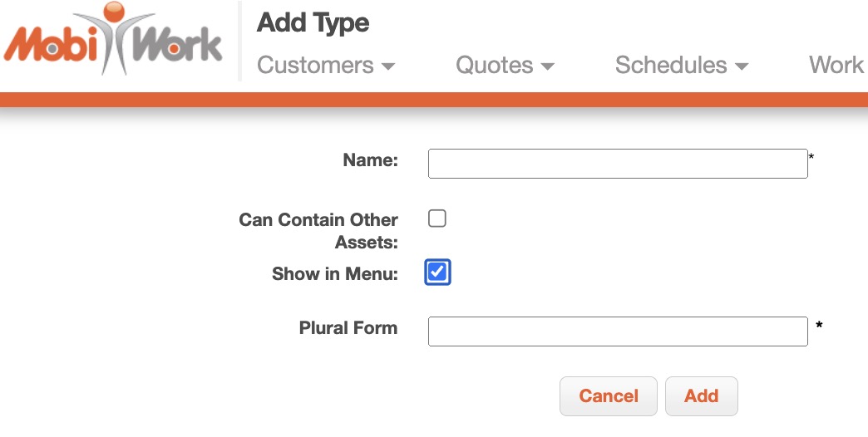Click into the Plural Form field
Viewport: 868px width, 437px height.
617,331
